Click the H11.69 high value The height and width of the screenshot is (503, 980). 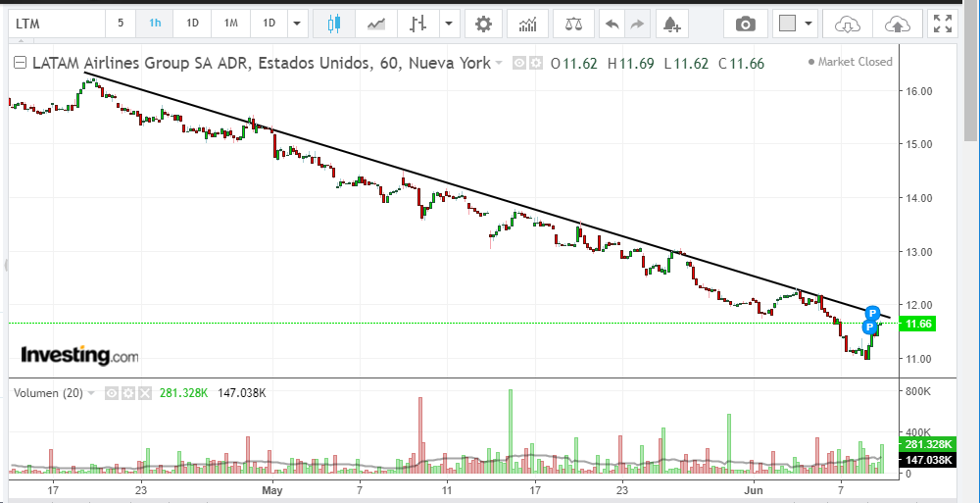click(x=630, y=63)
